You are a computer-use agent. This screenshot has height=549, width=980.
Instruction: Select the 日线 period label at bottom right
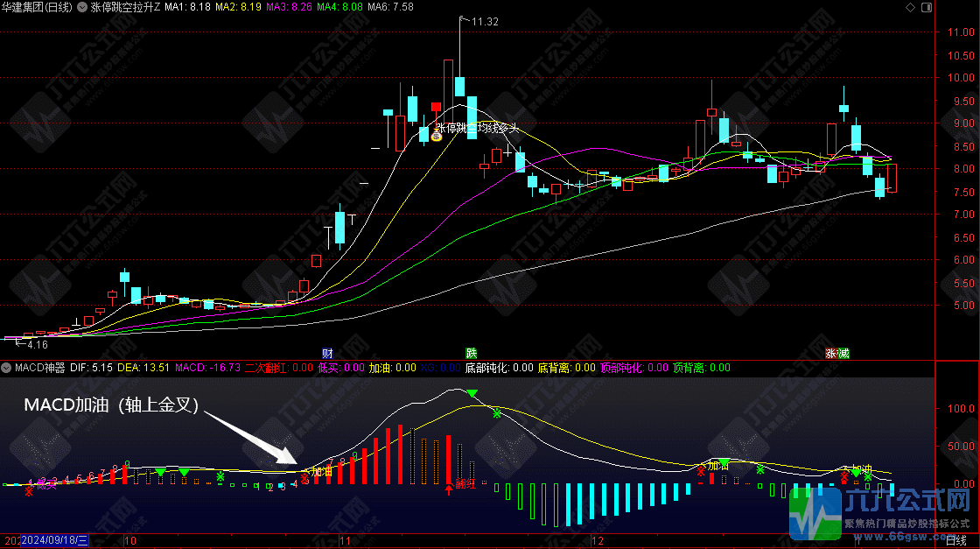pyautogui.click(x=957, y=541)
